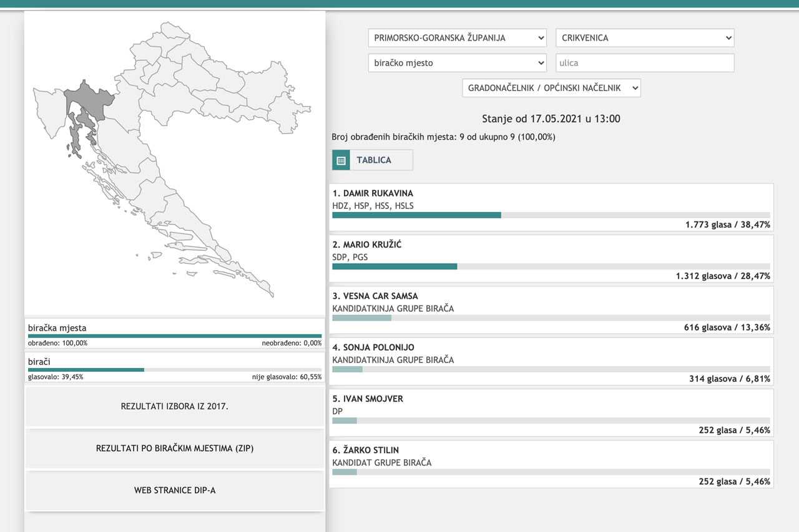
Task: Click Ivan Smojver result entry
Action: click(x=551, y=413)
